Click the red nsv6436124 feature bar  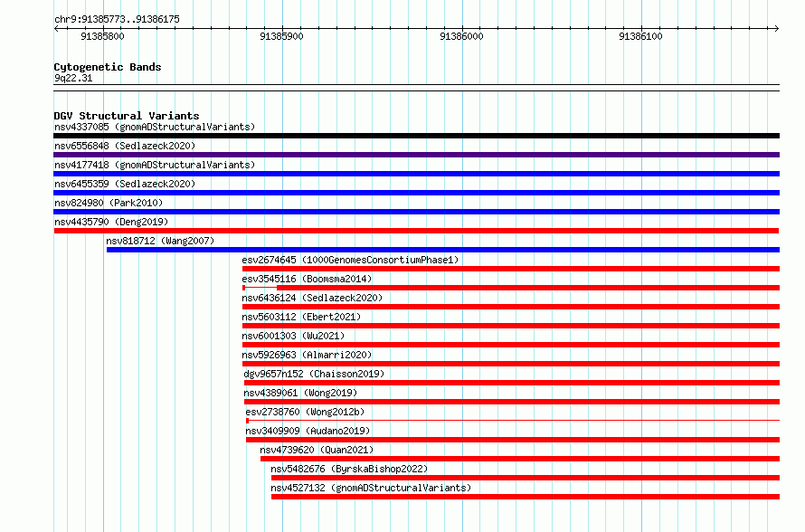coord(511,307)
